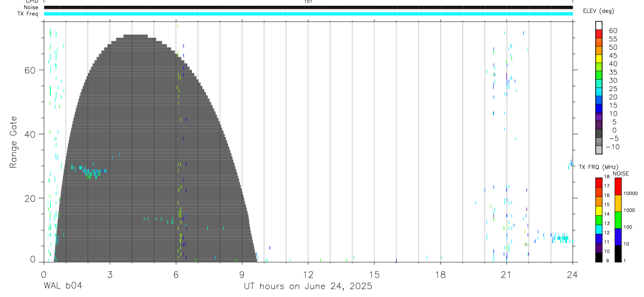The height and width of the screenshot is (297, 644).
Task: Click the x-axis tick label '24'
Action: point(572,274)
